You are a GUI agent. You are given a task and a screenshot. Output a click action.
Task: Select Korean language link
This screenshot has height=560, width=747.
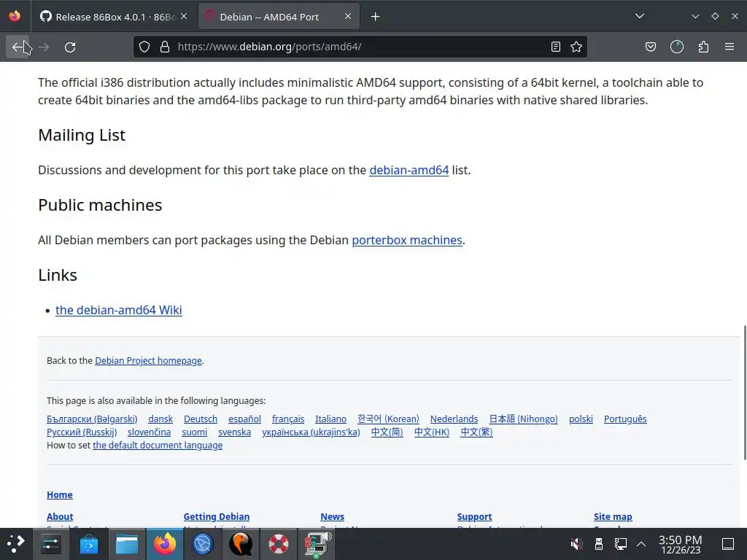point(388,419)
